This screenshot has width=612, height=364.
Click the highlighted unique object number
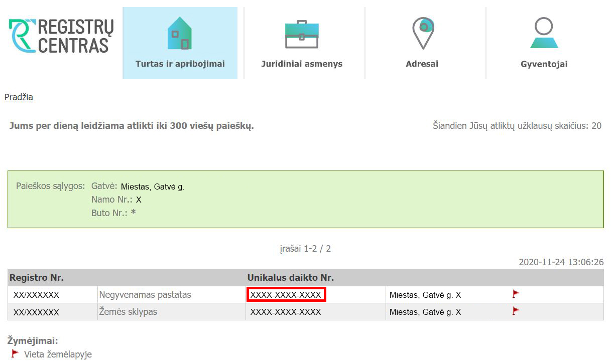pos(285,294)
